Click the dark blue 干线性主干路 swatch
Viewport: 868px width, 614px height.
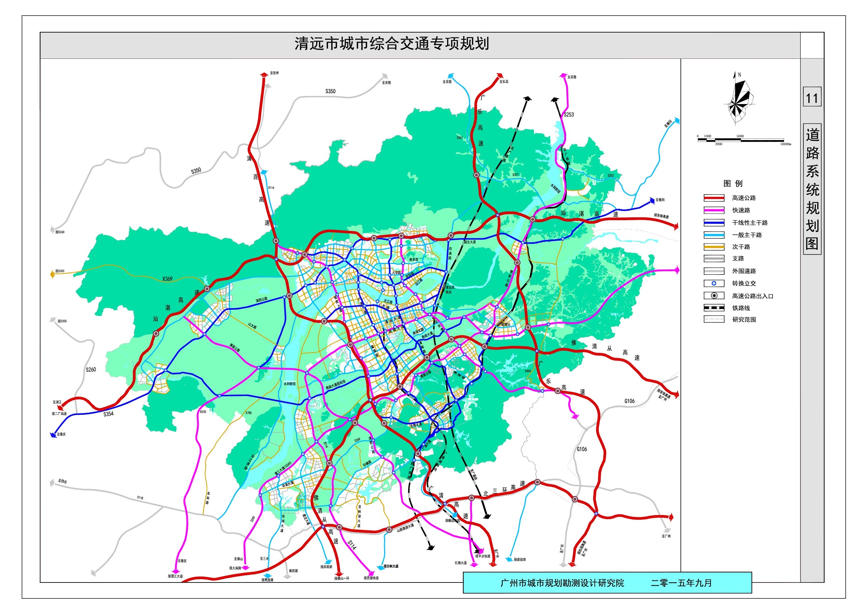tap(714, 223)
